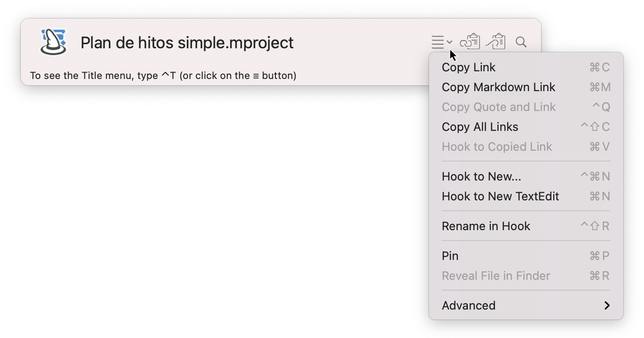This screenshot has height=338, width=644.
Task: Click the title Plan de hitos simple.mproject
Action: [x=187, y=42]
